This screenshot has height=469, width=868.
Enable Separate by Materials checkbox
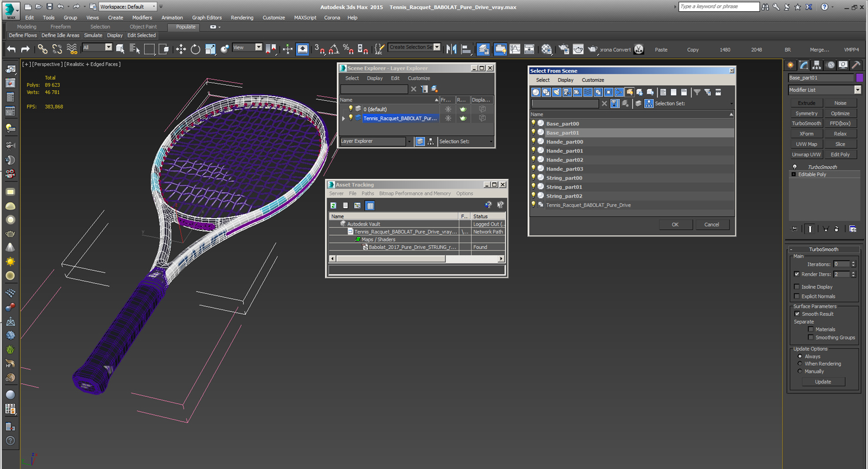tap(811, 329)
